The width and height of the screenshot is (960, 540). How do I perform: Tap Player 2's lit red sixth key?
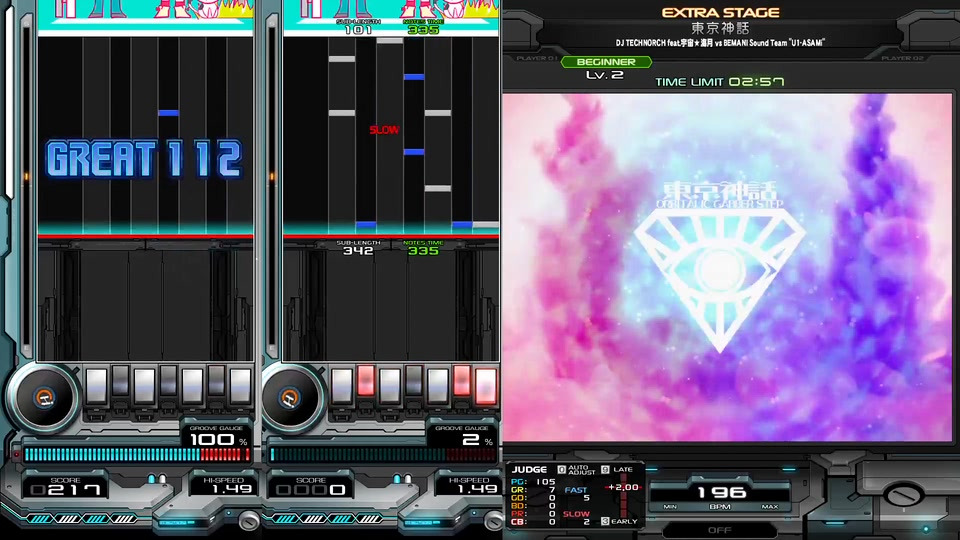click(462, 381)
